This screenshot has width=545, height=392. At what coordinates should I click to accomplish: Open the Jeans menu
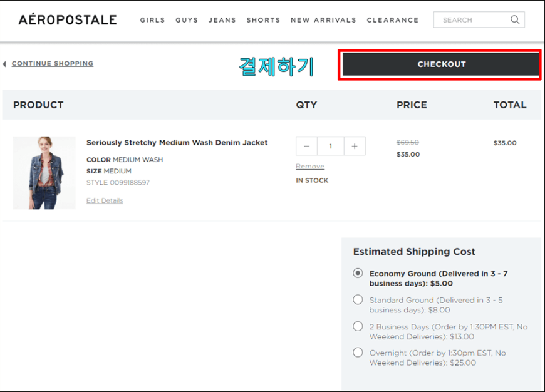coord(222,20)
